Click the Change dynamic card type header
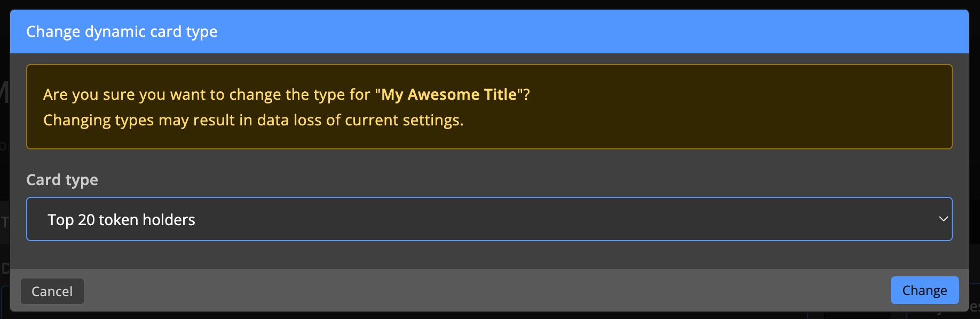Viewport: 980px width, 319px height. coord(122,31)
